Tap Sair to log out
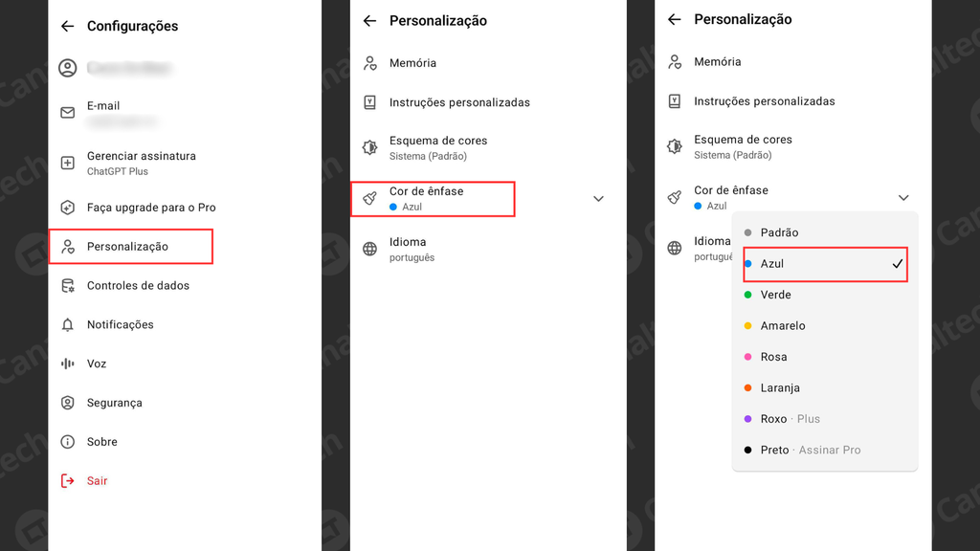Screen dimensions: 980x551 [x=97, y=481]
